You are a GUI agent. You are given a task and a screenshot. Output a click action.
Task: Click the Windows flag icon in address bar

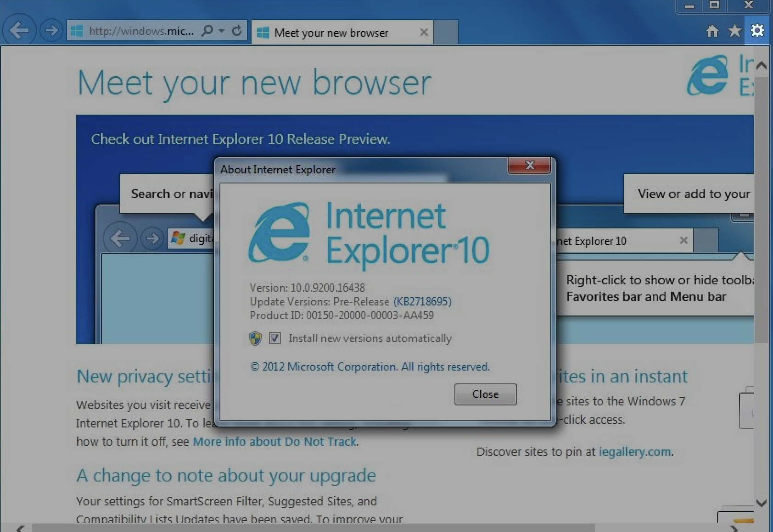[76, 31]
